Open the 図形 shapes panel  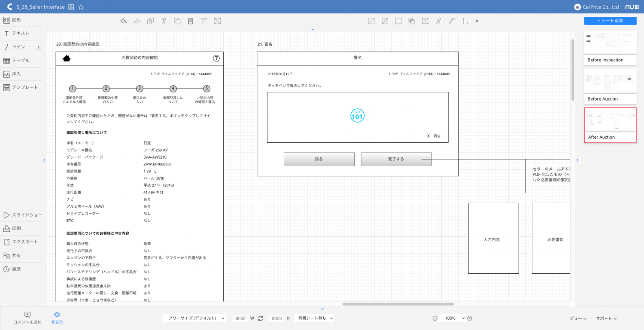pos(13,20)
